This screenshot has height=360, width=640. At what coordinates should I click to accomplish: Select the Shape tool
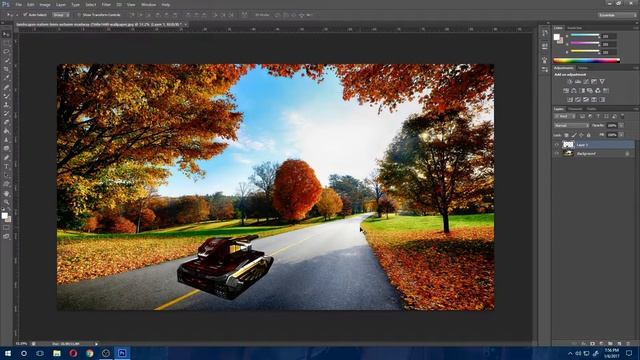point(6,184)
